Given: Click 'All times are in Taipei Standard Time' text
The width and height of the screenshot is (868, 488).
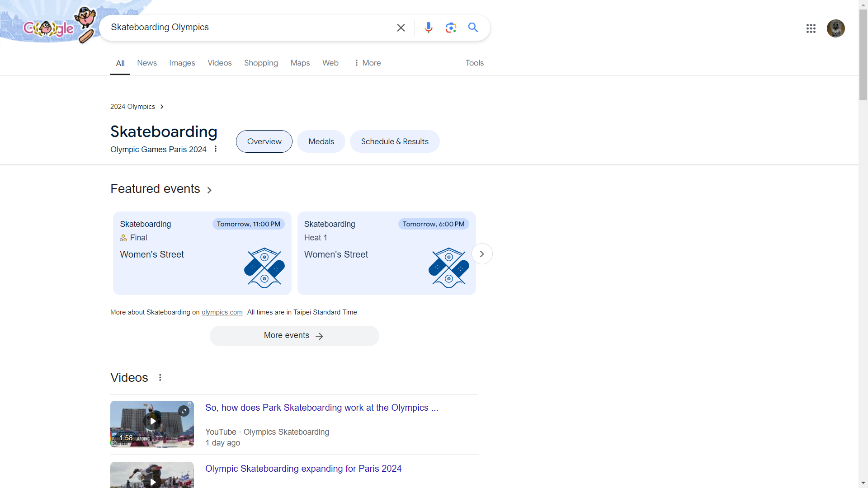Looking at the screenshot, I should tap(302, 312).
